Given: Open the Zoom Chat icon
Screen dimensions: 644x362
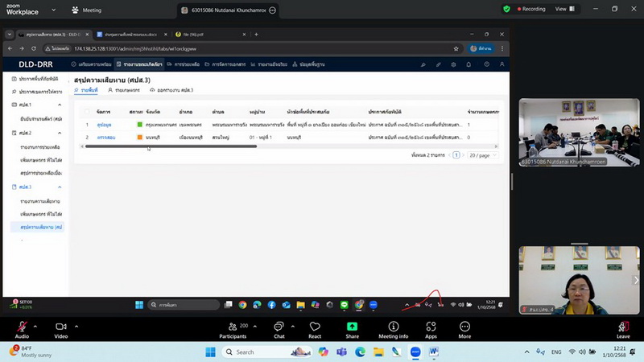Looking at the screenshot, I should tap(279, 327).
